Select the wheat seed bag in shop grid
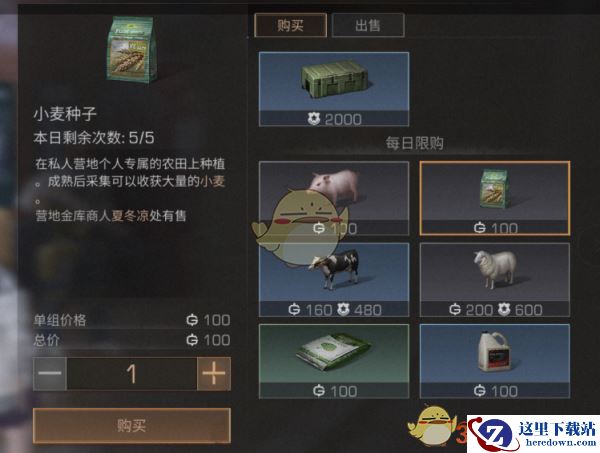The width and height of the screenshot is (600, 453). (x=495, y=198)
